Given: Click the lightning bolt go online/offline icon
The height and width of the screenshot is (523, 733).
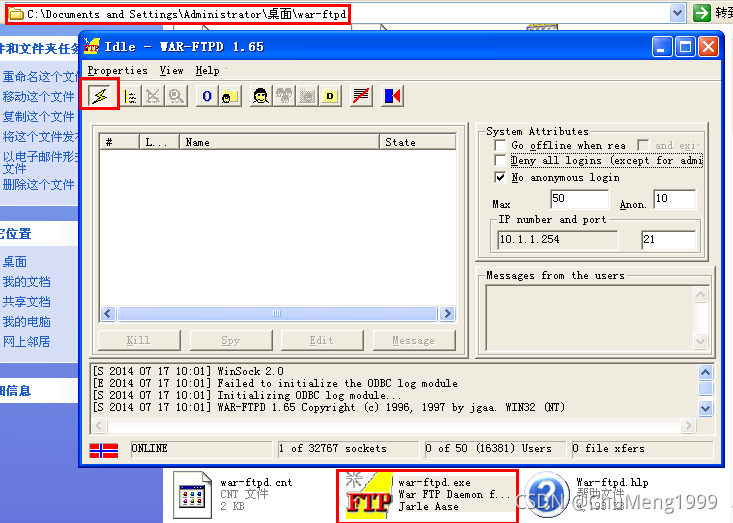Looking at the screenshot, I should click(x=100, y=96).
